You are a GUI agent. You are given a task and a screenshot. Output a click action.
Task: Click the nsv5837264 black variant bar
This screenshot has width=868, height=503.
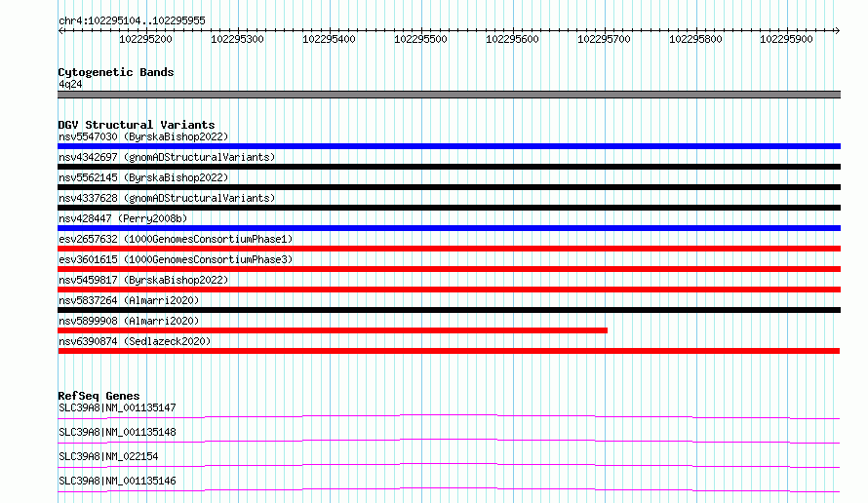click(x=449, y=310)
